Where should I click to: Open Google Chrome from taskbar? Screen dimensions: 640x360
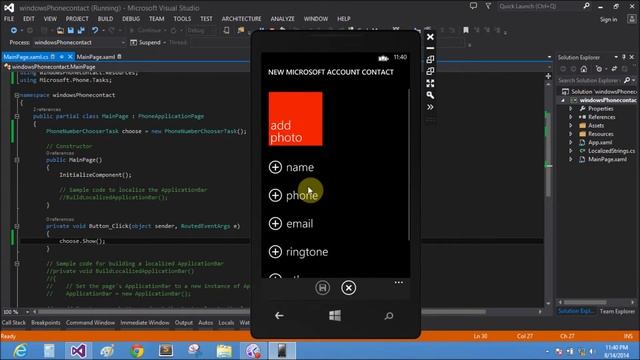137,351
